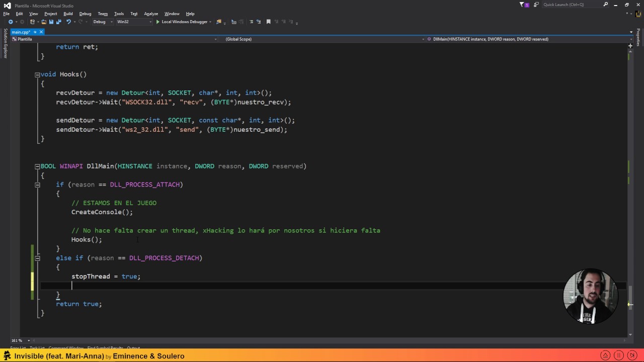Open the File menu
Image resolution: width=644 pixels, height=362 pixels.
click(x=7, y=14)
